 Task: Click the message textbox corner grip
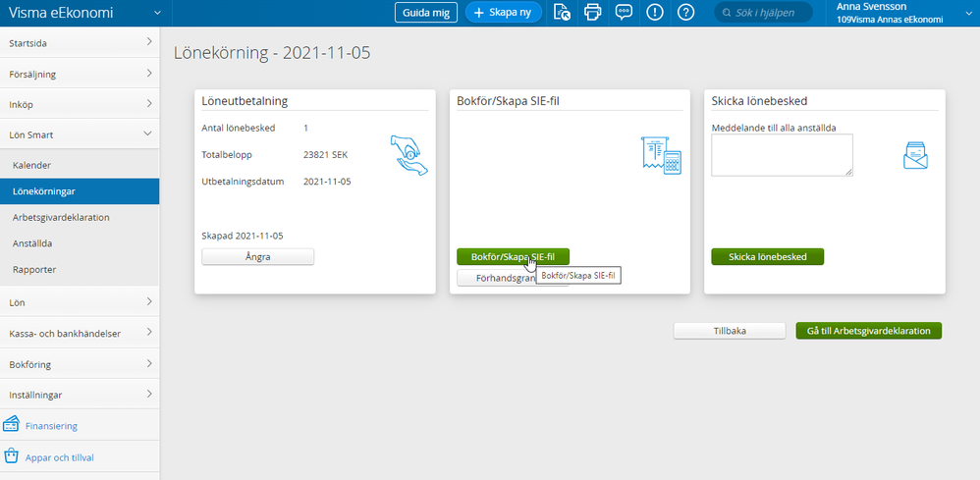click(x=848, y=172)
